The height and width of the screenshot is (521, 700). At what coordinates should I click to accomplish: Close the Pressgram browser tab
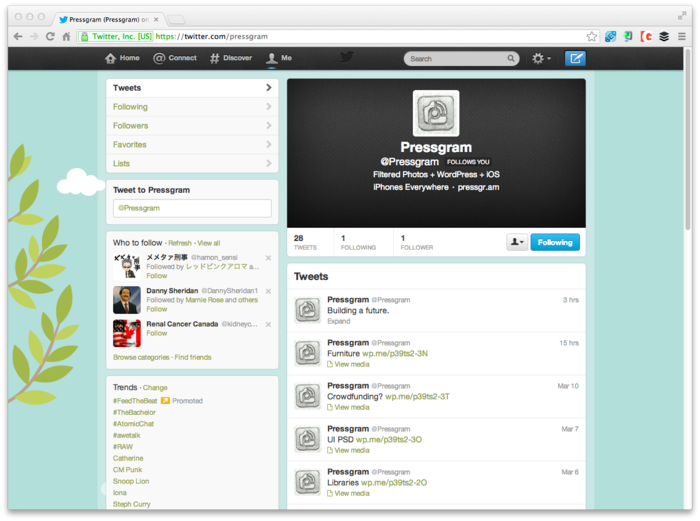156,20
